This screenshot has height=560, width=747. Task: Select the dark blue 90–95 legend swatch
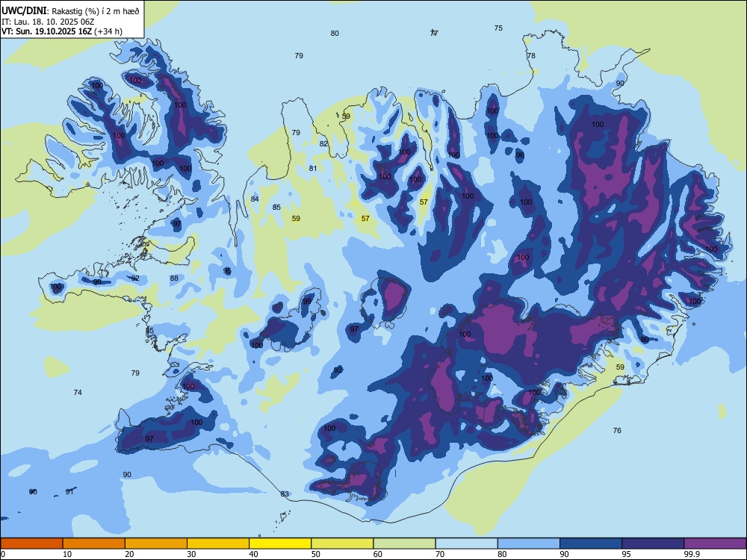coord(591,544)
